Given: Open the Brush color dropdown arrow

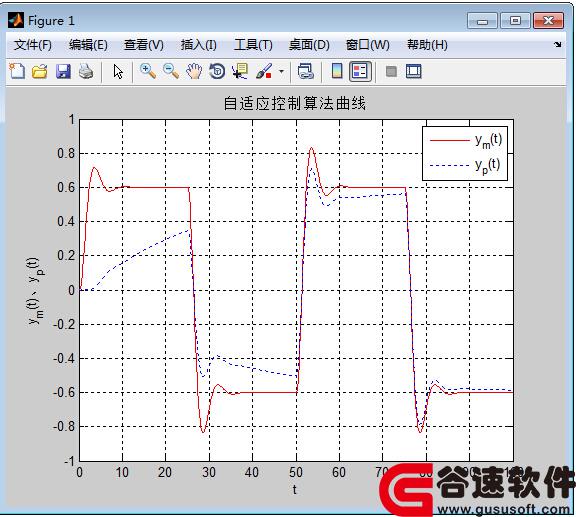Looking at the screenshot, I should click(x=281, y=71).
